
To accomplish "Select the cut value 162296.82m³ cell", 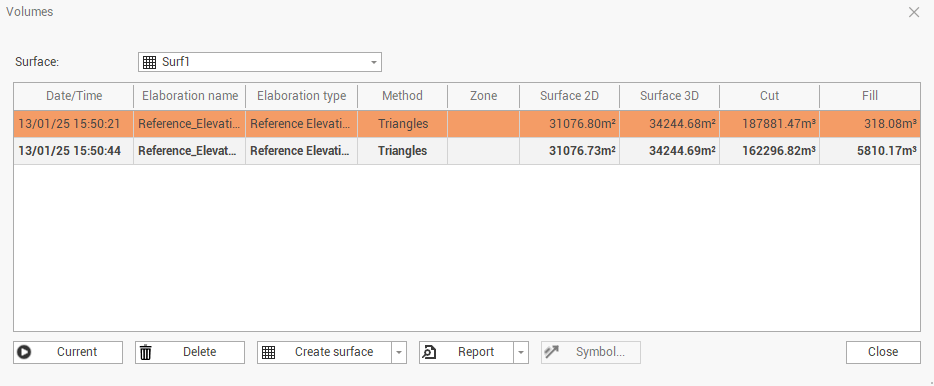I will (x=770, y=151).
